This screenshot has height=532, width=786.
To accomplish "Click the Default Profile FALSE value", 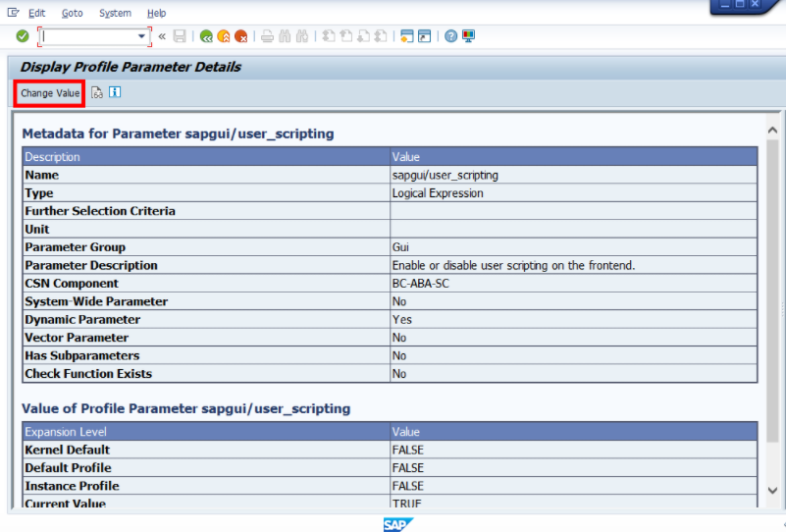I will click(x=573, y=468).
